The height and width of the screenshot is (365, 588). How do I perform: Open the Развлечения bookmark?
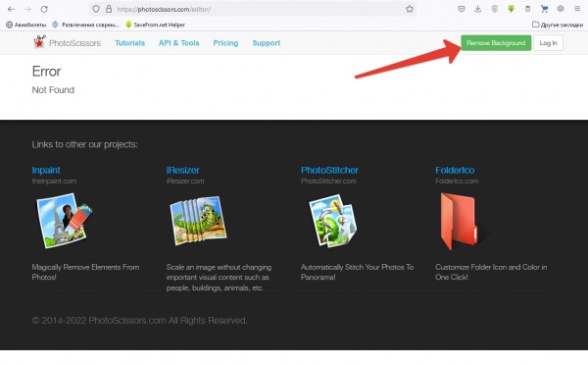[85, 25]
